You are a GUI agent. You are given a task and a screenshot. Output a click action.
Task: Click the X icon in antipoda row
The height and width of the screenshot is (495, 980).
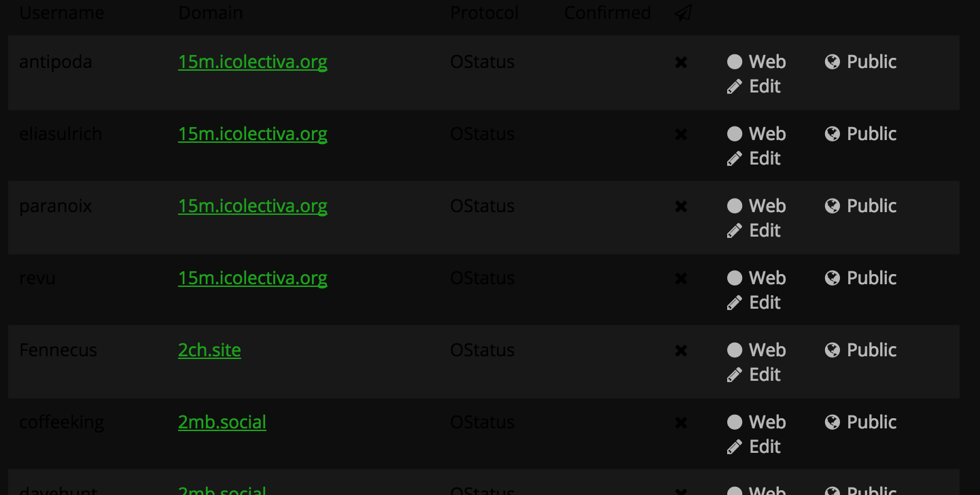(681, 63)
